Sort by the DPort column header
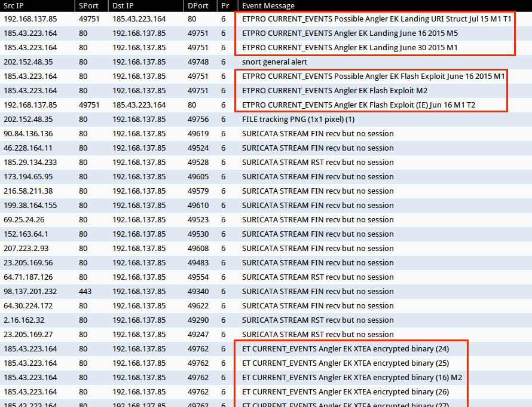The height and width of the screenshot is (407, 532). [200, 6]
